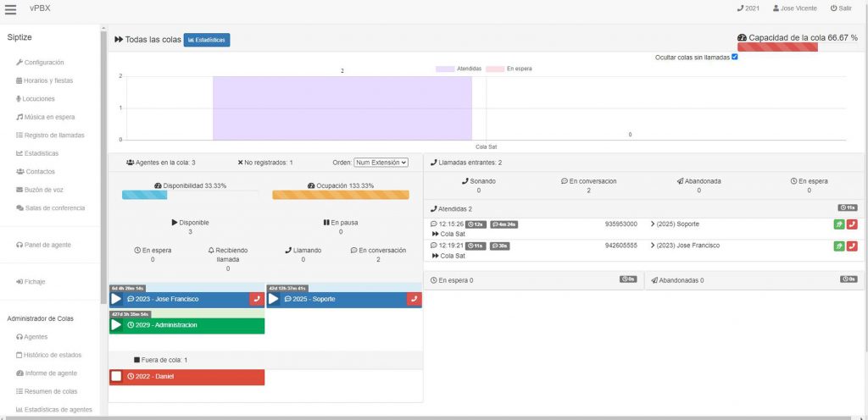Click the transfer icon for Soporte call
The height and width of the screenshot is (420, 868).
click(838, 224)
